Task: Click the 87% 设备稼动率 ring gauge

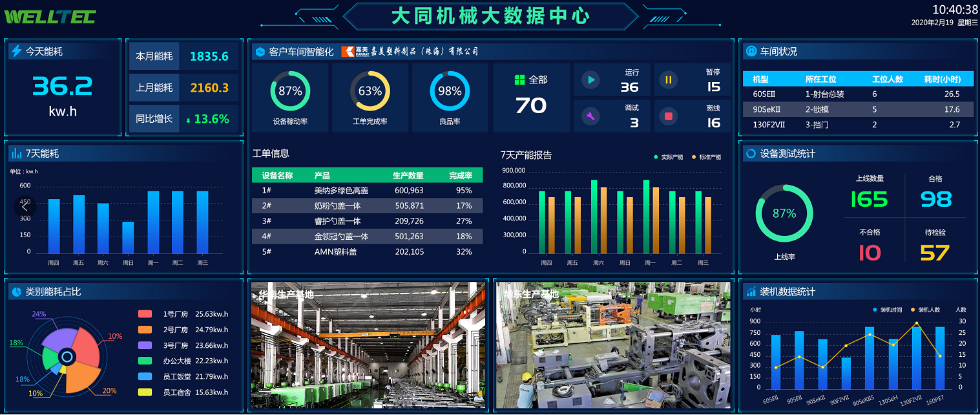Action: [290, 91]
